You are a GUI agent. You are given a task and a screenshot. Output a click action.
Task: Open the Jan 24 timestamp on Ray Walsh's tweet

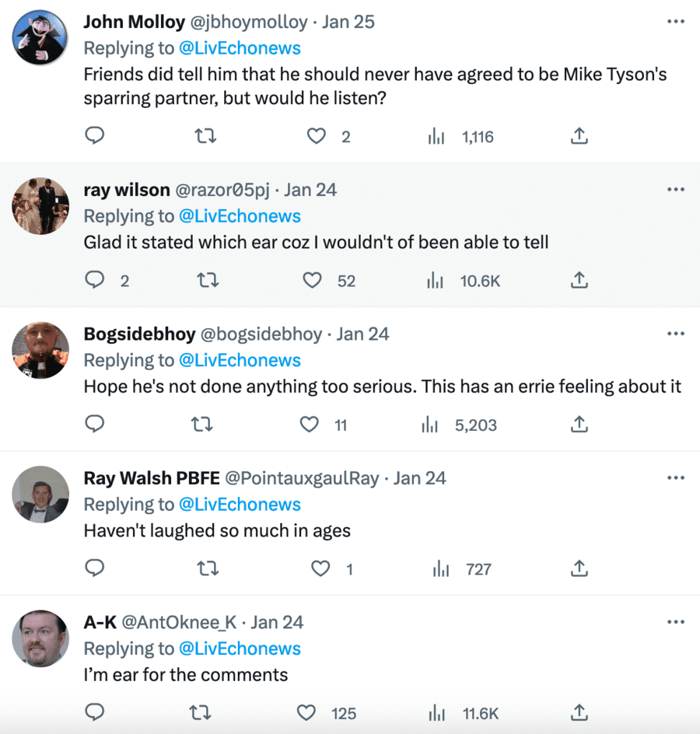(420, 478)
